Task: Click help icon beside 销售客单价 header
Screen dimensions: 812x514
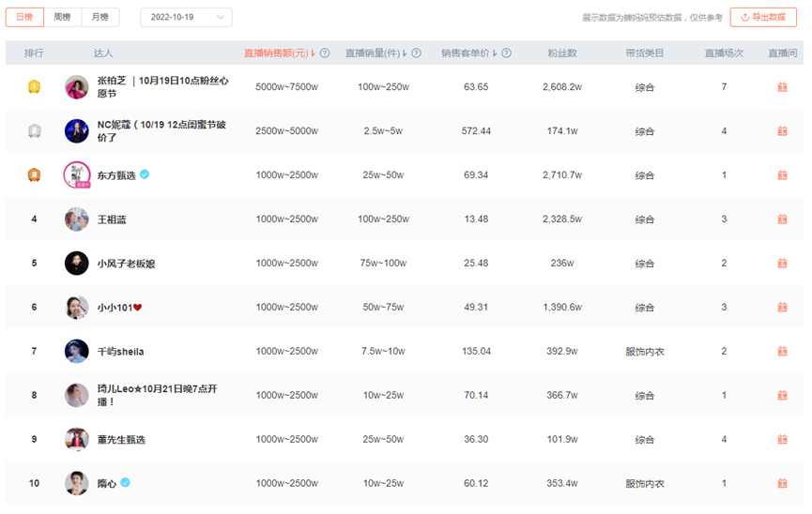Action: pos(506,53)
